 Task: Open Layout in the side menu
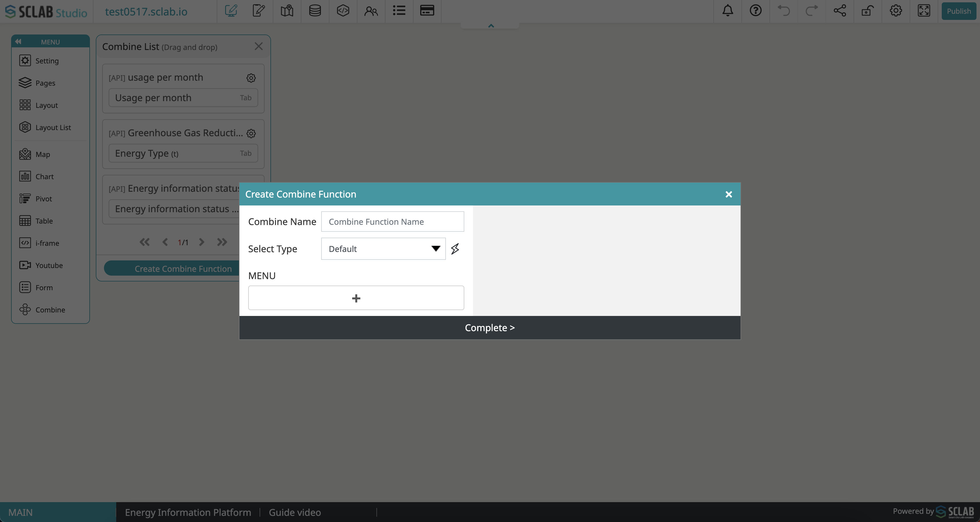[x=50, y=105]
